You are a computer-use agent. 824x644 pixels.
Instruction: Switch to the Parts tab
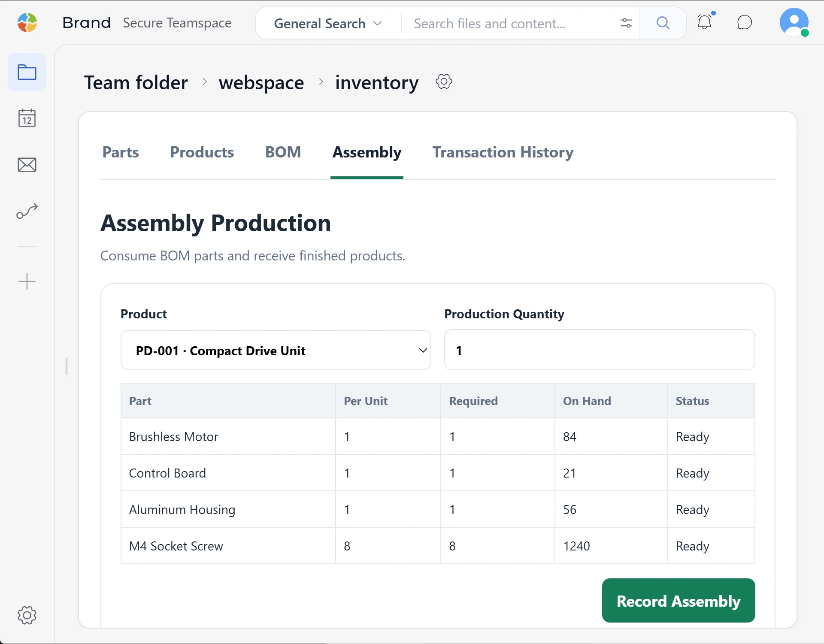(121, 152)
